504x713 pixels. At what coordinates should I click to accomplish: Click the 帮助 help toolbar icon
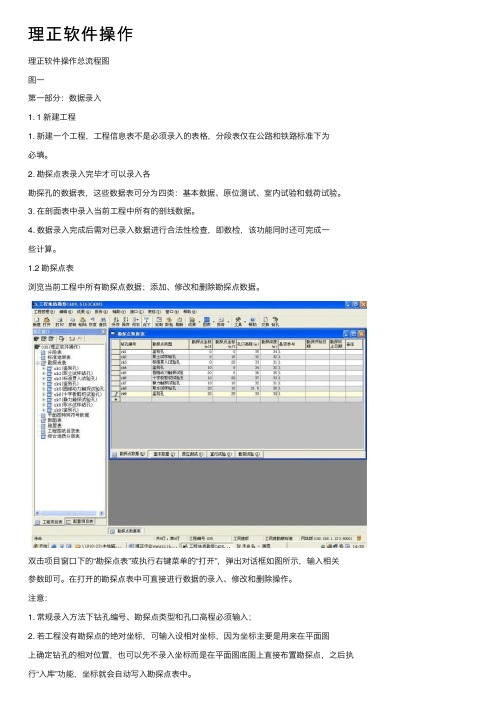252,322
